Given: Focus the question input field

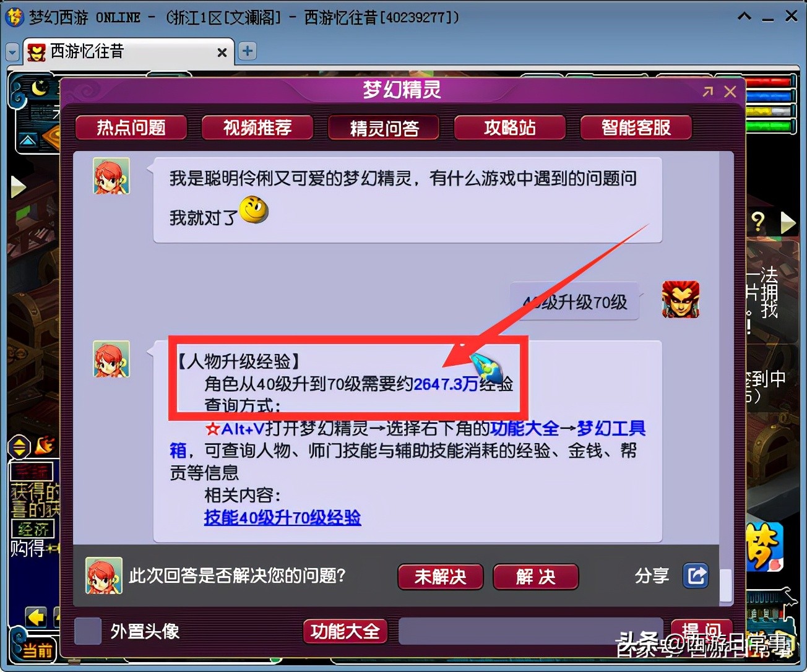Looking at the screenshot, I should (531, 632).
